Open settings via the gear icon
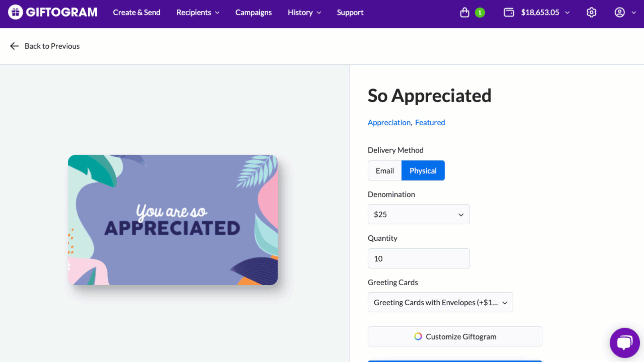The width and height of the screenshot is (644, 362). (x=591, y=12)
